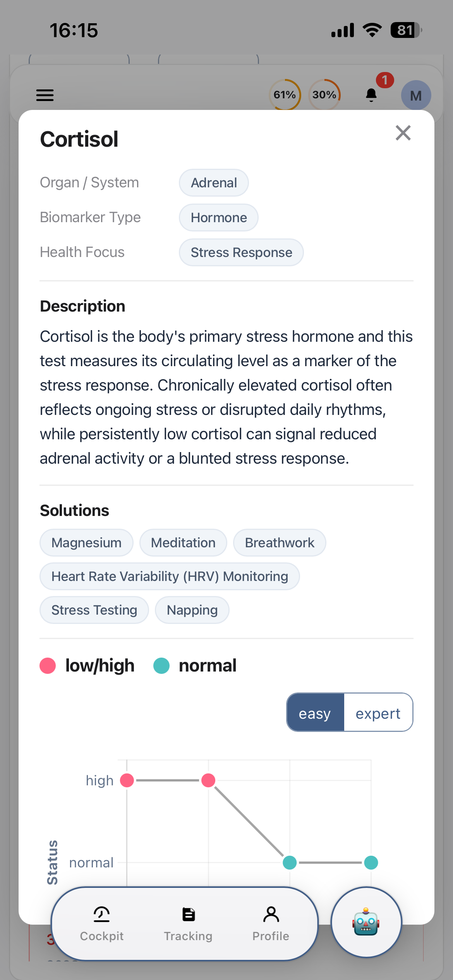The image size is (453, 980).
Task: Tap the notification bell icon
Action: coord(371,95)
